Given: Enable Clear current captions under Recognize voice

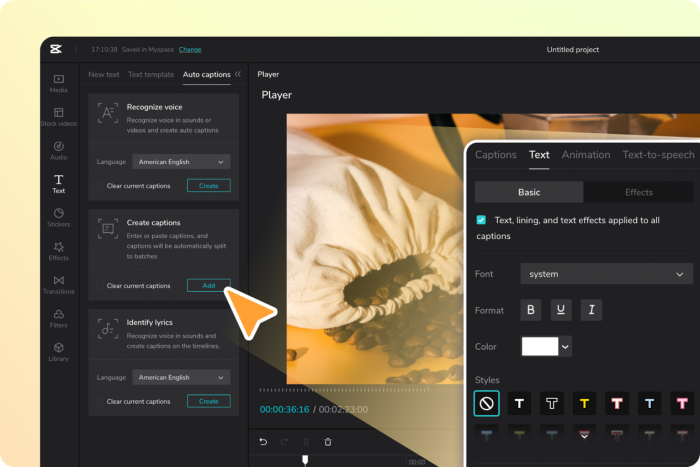Looking at the screenshot, I should tap(99, 186).
